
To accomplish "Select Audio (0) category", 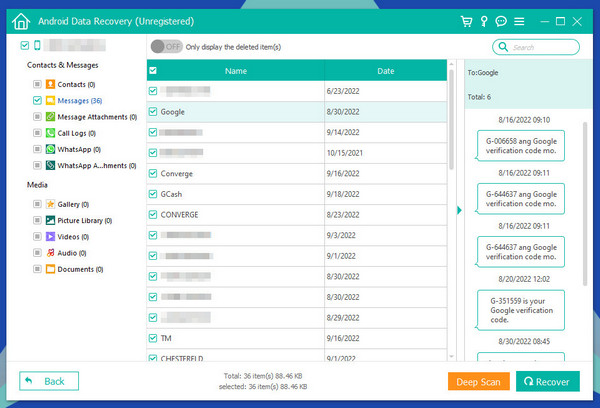I will coord(72,253).
